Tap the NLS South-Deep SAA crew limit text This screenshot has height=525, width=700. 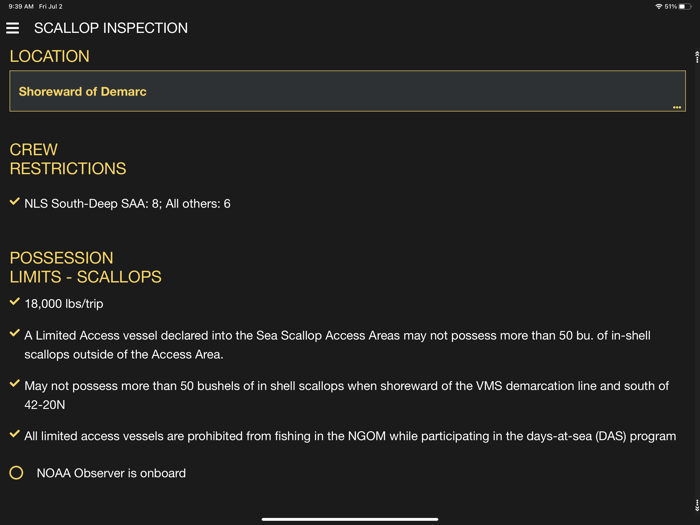coord(128,204)
